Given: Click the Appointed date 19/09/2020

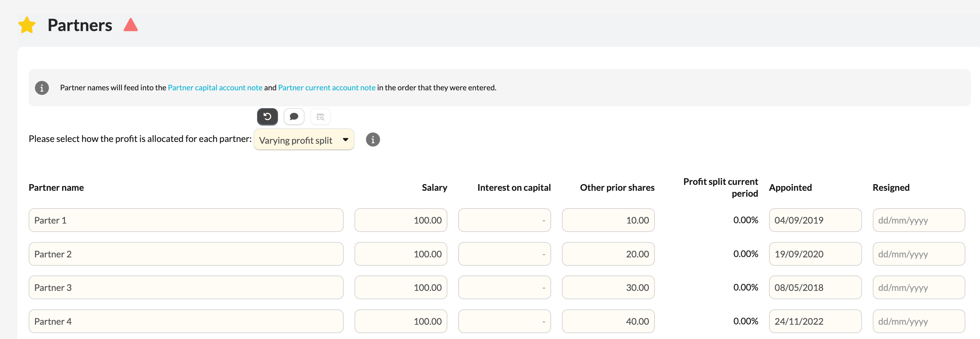Looking at the screenshot, I should 815,254.
